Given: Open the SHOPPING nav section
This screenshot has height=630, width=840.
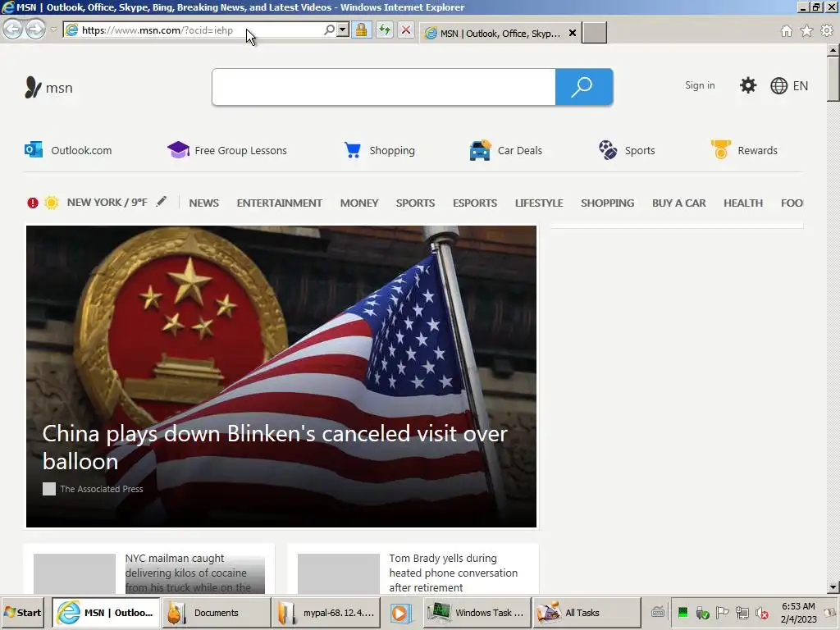Looking at the screenshot, I should pyautogui.click(x=608, y=203).
